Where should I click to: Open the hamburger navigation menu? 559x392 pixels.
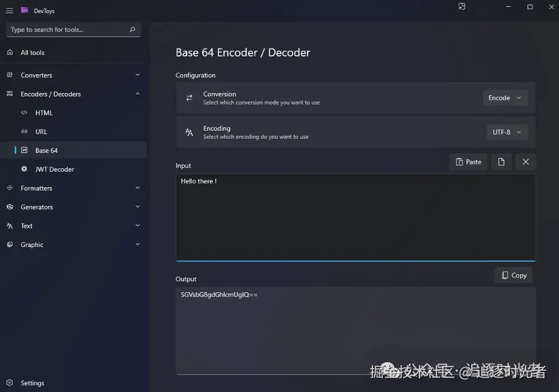pyautogui.click(x=10, y=11)
